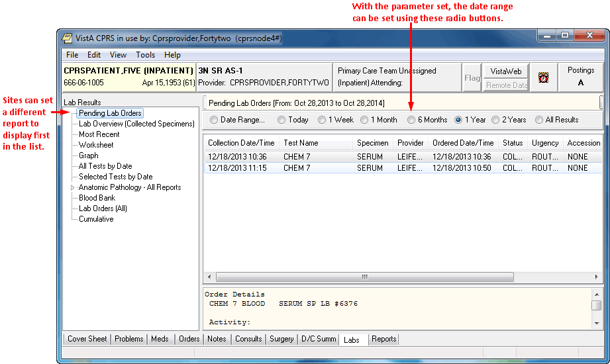610x364 pixels.
Task: Click the Pending Lab Orders date range caption
Action: [297, 103]
